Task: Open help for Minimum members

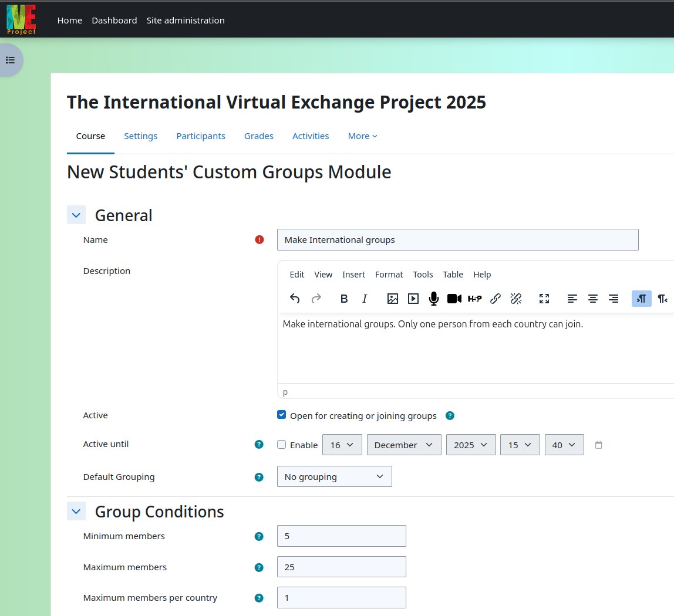Action: (x=259, y=536)
